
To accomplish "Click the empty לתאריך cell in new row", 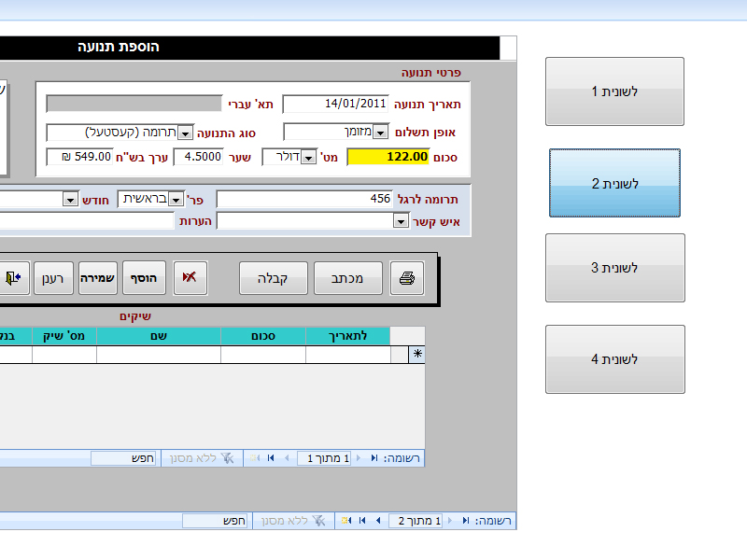I will 347,355.
